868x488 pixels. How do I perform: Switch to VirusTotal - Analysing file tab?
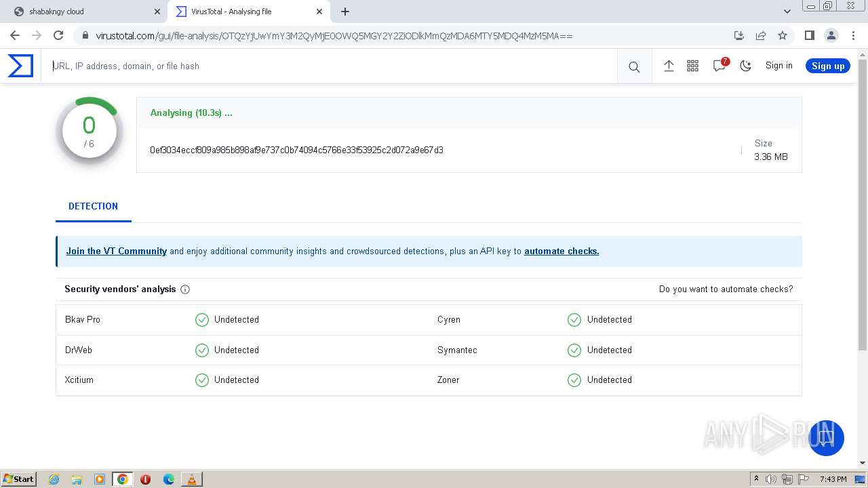click(248, 12)
